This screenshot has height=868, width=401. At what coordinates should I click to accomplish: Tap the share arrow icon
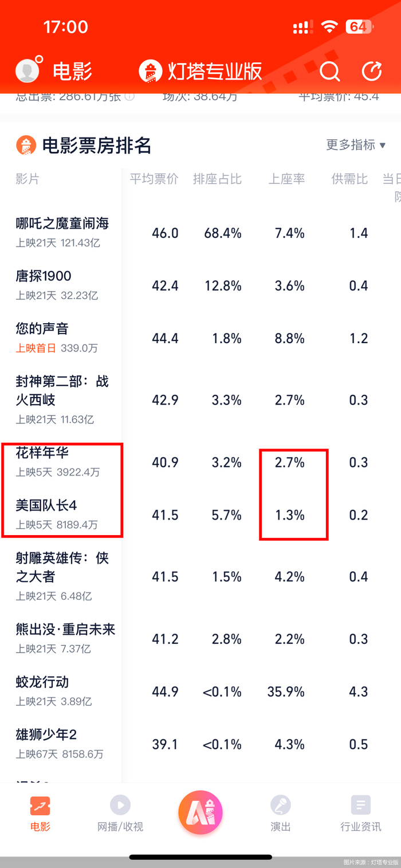(372, 71)
